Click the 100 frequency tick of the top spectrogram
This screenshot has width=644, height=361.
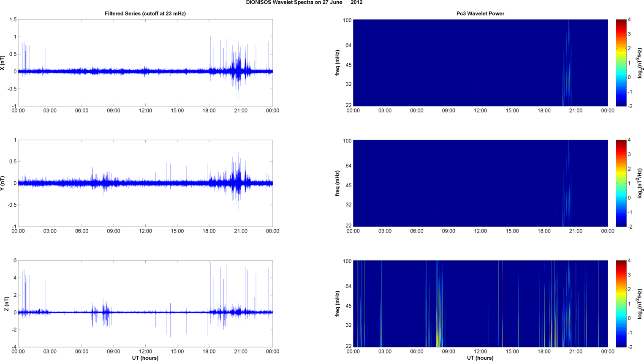pos(347,20)
